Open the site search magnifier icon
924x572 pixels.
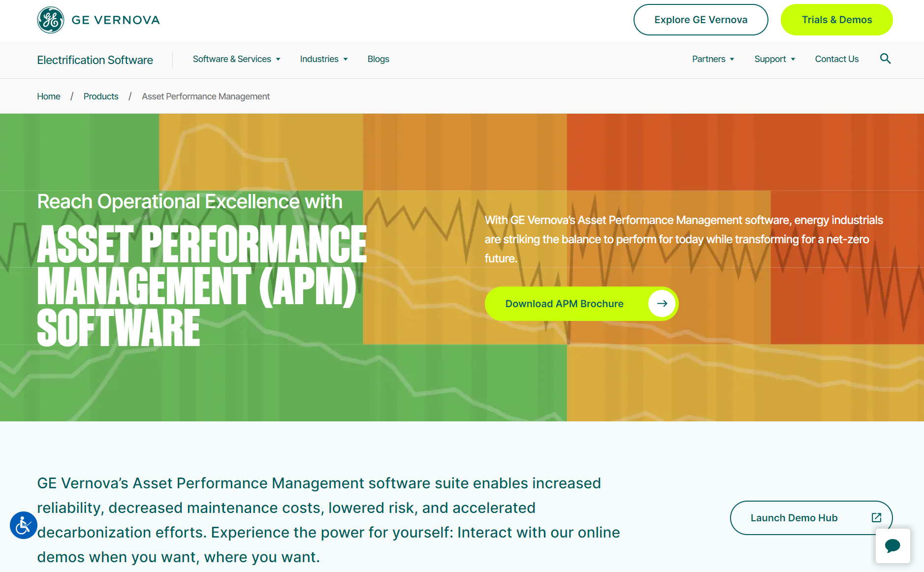[x=885, y=59]
